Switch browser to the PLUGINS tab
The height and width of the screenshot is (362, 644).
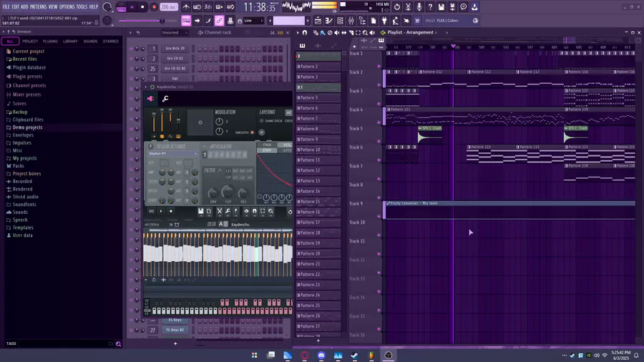[x=50, y=41]
